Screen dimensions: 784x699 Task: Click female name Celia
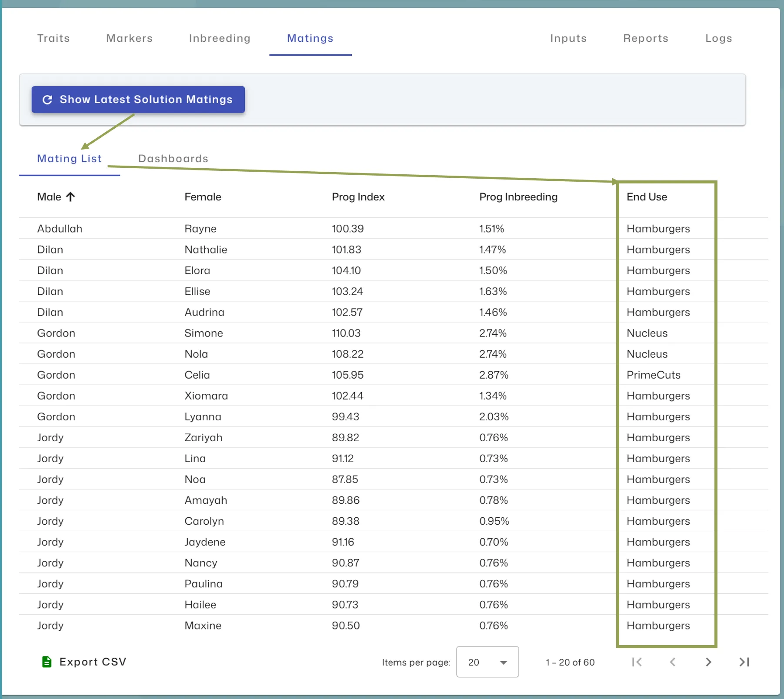click(x=197, y=375)
